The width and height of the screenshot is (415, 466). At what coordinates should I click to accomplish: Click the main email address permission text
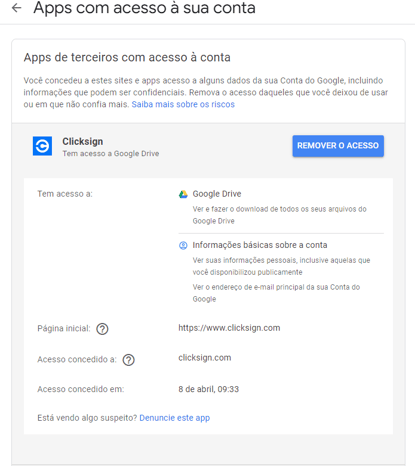pyautogui.click(x=276, y=293)
